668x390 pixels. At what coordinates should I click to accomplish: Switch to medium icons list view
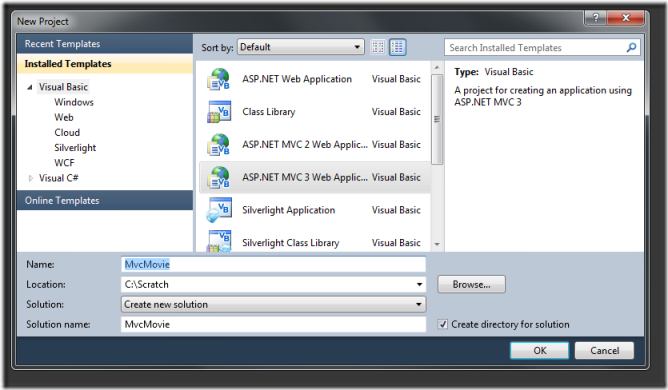(x=397, y=47)
